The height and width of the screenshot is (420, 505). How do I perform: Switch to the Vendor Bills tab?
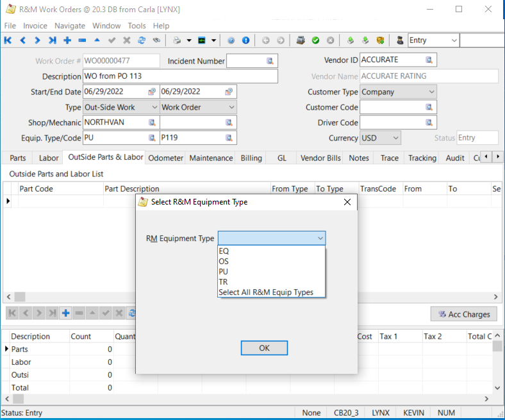[320, 158]
